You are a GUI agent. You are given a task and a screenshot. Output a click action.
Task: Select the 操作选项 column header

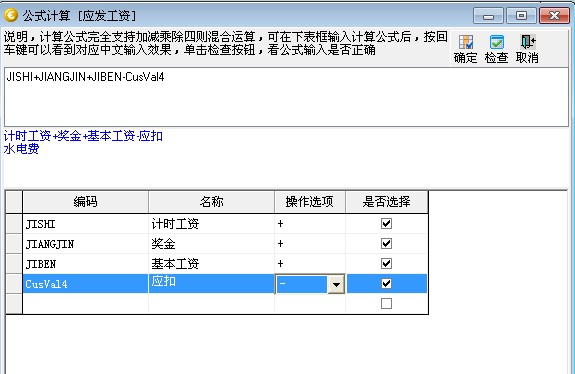(310, 202)
